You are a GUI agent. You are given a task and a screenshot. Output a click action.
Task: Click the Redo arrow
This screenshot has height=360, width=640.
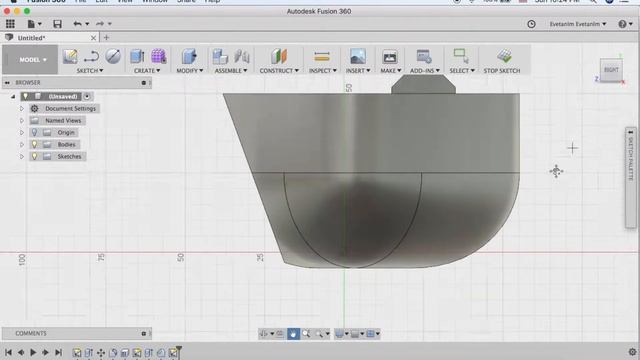pos(100,24)
